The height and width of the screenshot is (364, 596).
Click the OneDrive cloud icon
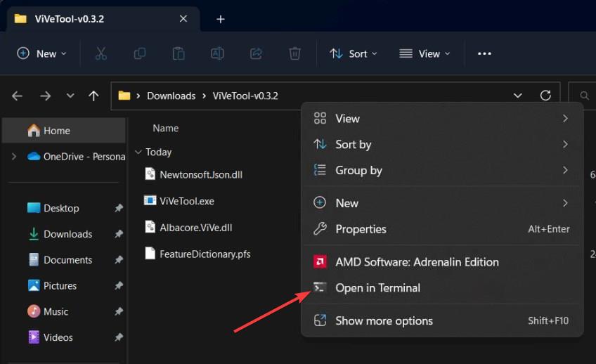34,156
